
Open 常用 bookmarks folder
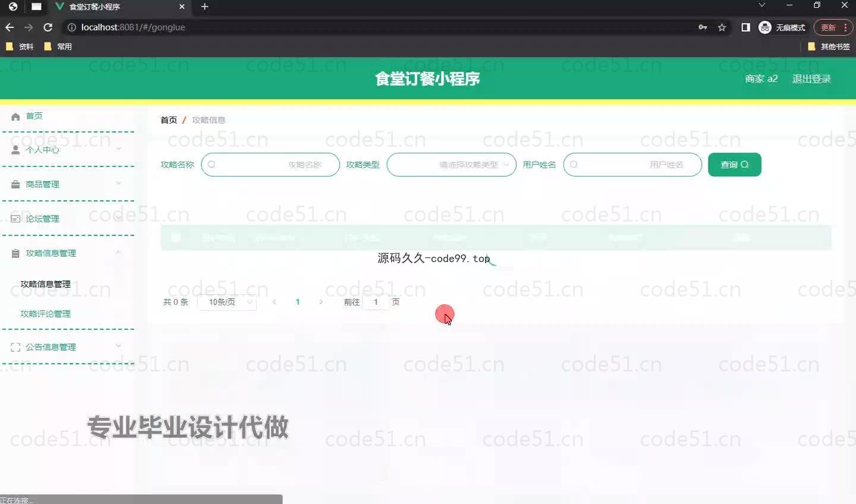click(x=58, y=46)
